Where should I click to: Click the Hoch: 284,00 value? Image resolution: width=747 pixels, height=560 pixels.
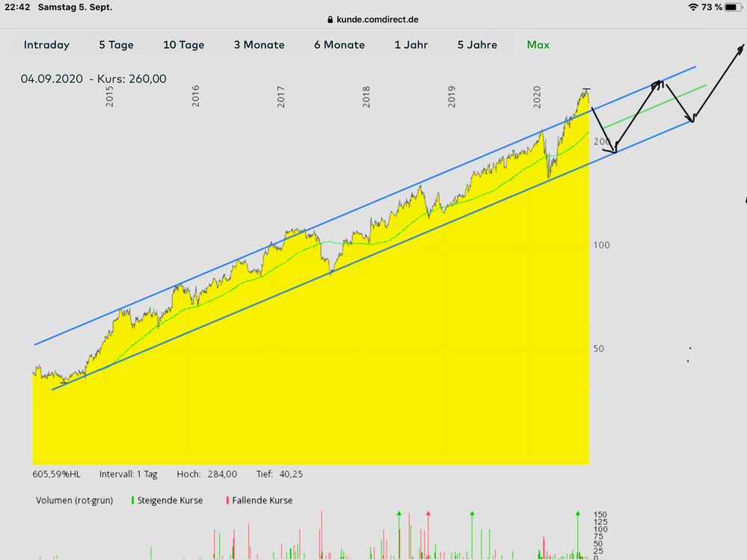[207, 474]
